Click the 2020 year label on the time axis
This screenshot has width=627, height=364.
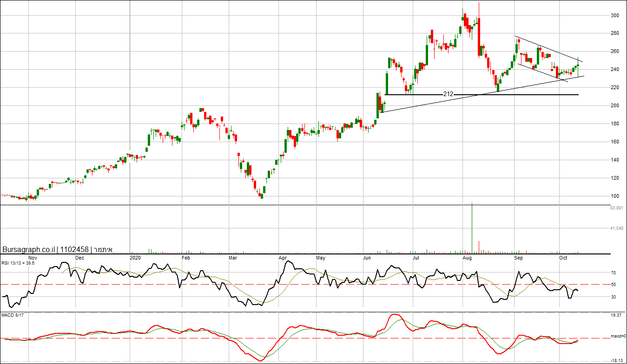click(x=135, y=257)
